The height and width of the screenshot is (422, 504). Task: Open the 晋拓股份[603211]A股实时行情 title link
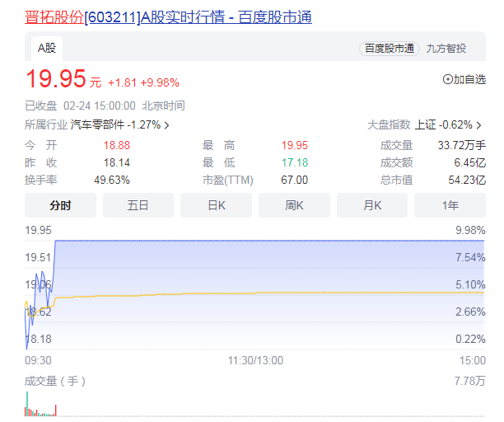pyautogui.click(x=168, y=17)
